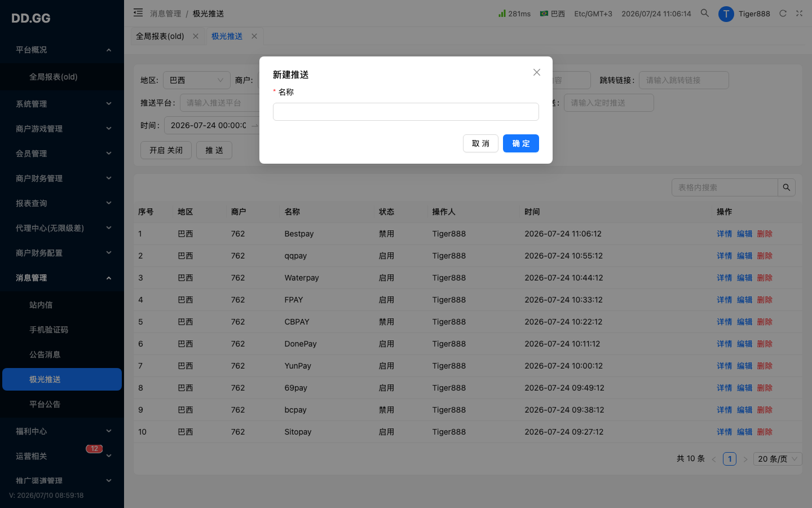The image size is (812, 508).
Task: Open the 20 条/页 page size dropdown
Action: click(x=778, y=459)
